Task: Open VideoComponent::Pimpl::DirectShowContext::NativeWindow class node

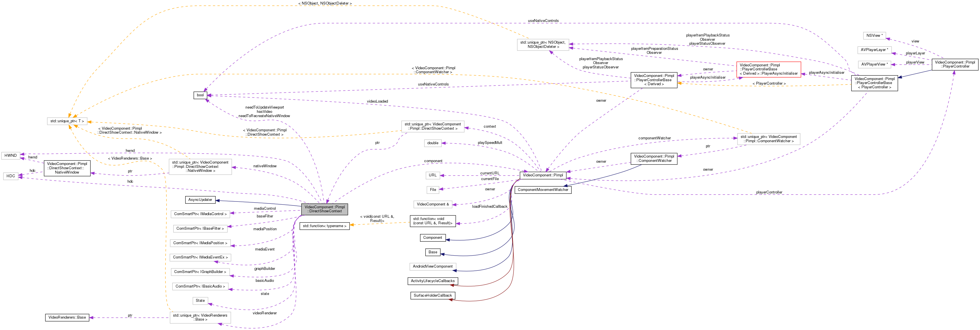Action: coord(67,168)
